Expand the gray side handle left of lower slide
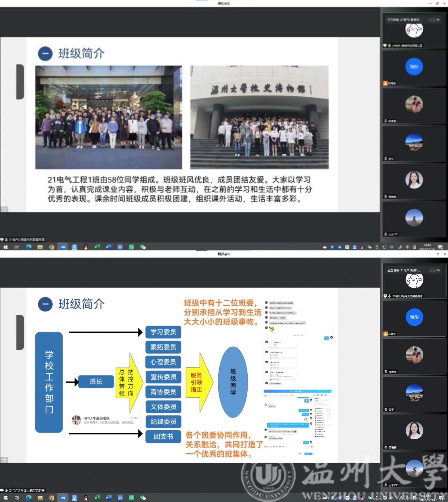The height and width of the screenshot is (502, 448). coord(20,332)
